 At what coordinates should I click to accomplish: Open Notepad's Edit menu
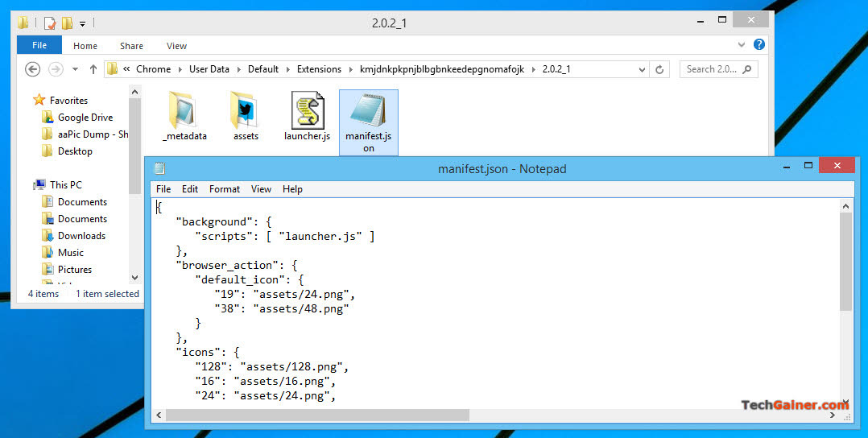point(190,189)
